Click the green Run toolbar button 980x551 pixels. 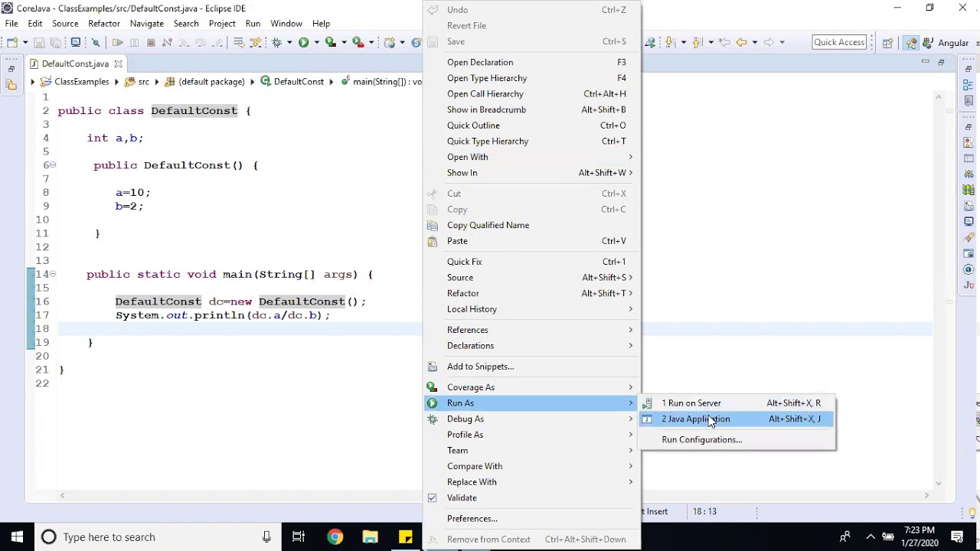pyautogui.click(x=303, y=42)
